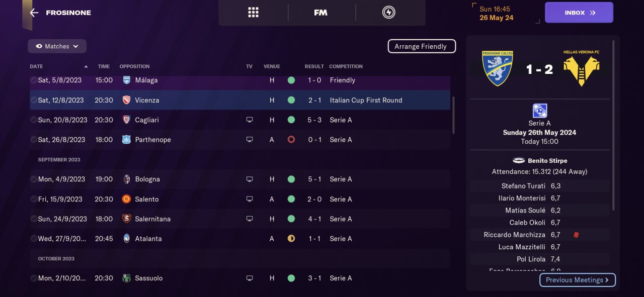Sort fixtures by the Date column header
Viewport: 644px width, 297px height.
(x=36, y=66)
